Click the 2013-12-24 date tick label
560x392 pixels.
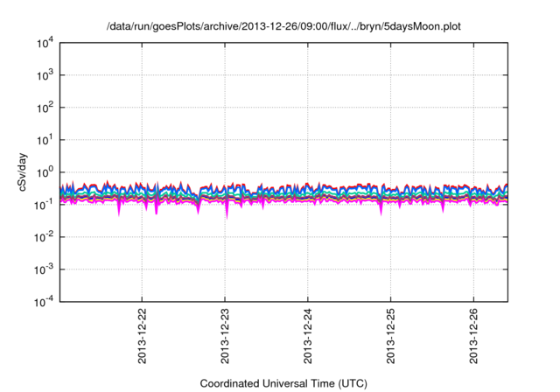(307, 336)
